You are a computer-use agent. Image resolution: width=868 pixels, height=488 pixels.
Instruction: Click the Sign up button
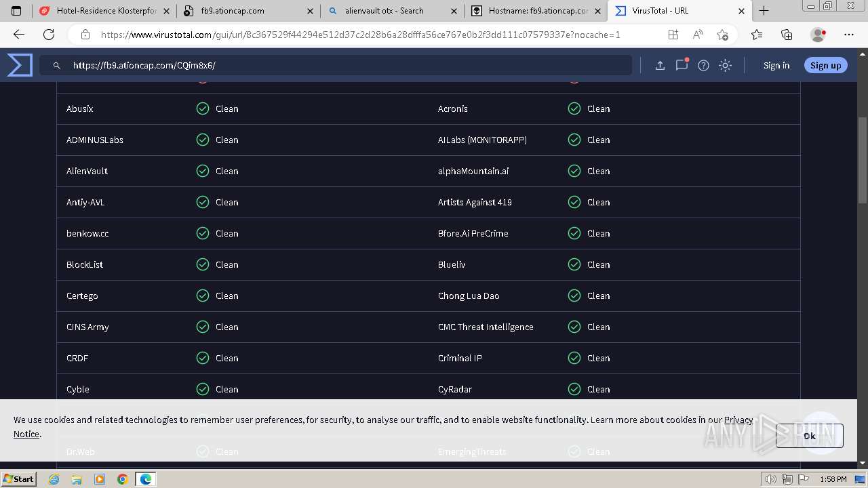click(x=825, y=65)
